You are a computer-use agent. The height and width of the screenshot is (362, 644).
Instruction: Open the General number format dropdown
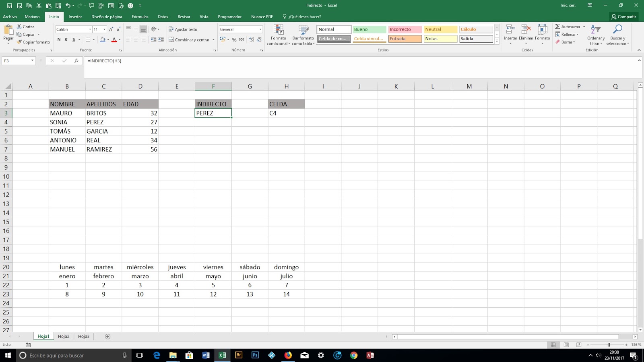tap(260, 29)
